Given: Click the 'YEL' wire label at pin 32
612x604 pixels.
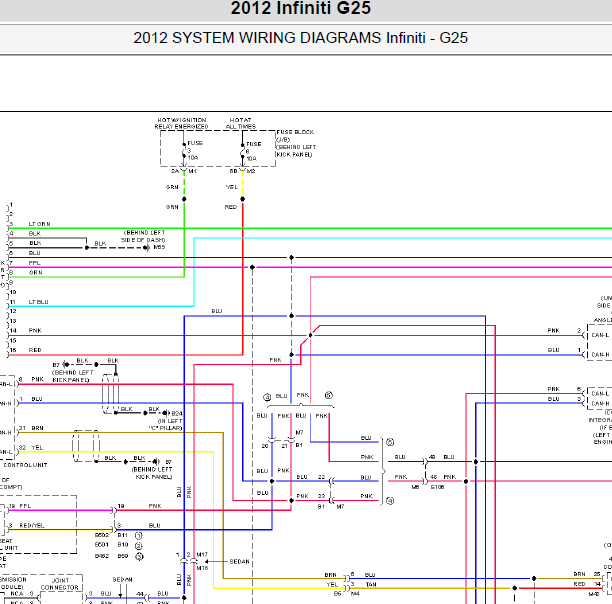Looking at the screenshot, I should click(37, 448).
